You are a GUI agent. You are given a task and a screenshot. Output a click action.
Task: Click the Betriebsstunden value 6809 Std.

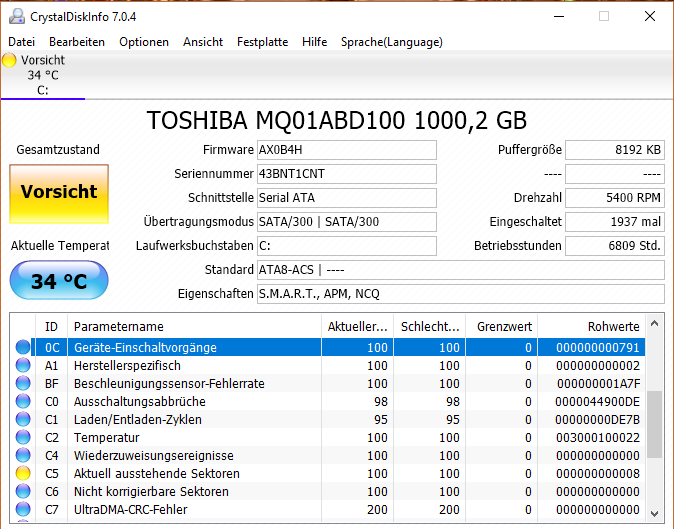(x=615, y=246)
